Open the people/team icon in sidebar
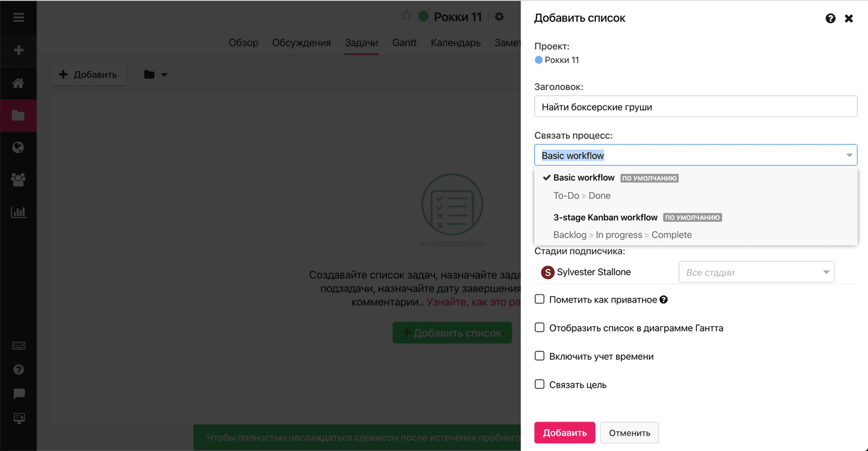Viewport: 868px width, 451px height. click(18, 180)
